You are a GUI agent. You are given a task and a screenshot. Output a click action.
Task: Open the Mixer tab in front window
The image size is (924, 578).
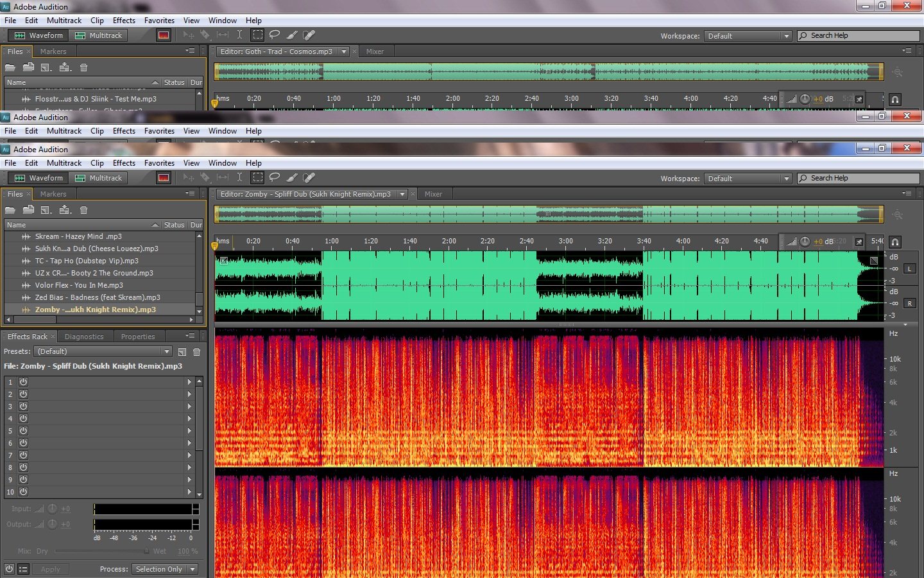(x=433, y=194)
